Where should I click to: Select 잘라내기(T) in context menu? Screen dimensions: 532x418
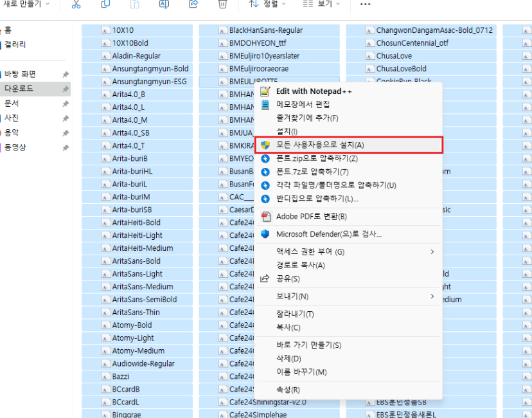tap(348, 314)
